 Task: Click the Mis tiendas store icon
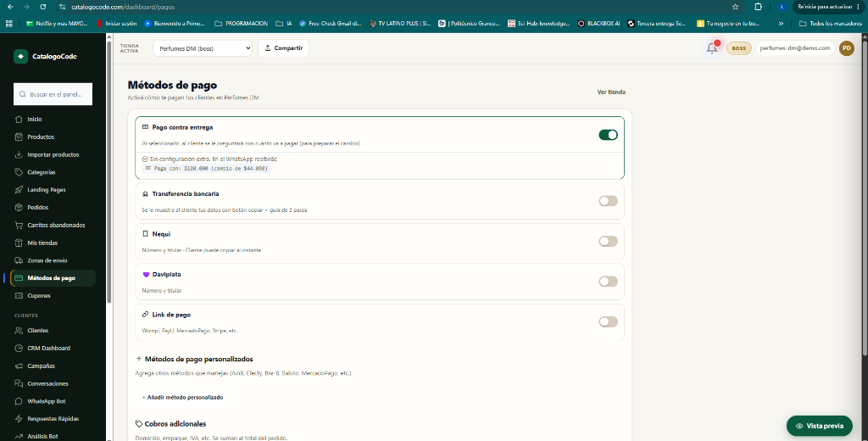click(19, 243)
